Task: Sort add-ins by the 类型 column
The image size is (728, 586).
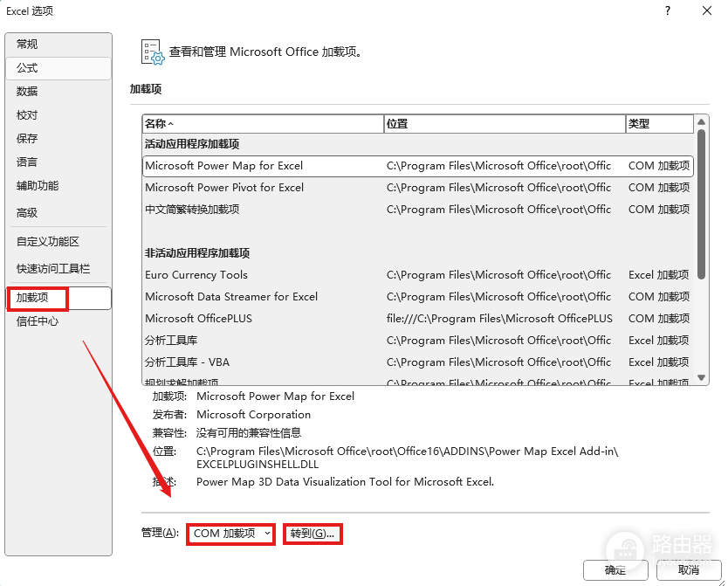Action: click(x=659, y=124)
